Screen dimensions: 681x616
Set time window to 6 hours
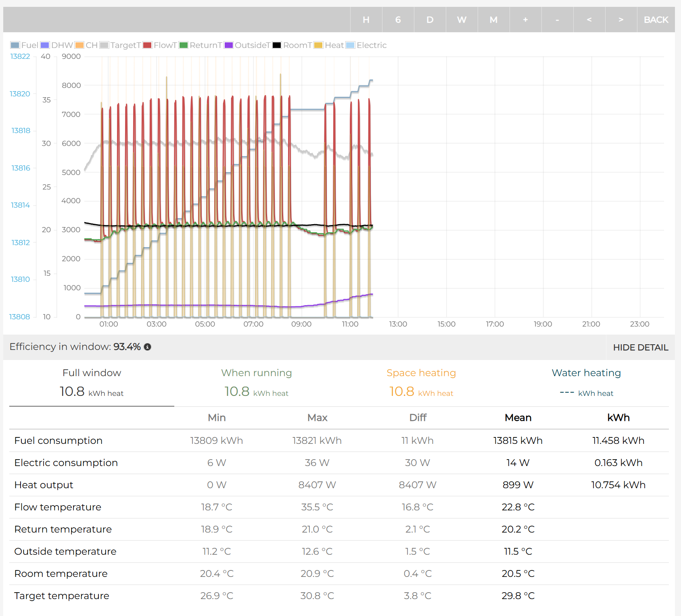[x=398, y=20]
